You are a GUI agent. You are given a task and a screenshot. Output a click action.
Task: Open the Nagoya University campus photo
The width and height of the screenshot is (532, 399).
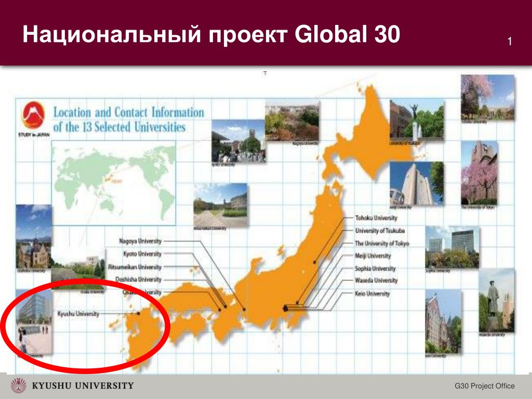point(292,121)
